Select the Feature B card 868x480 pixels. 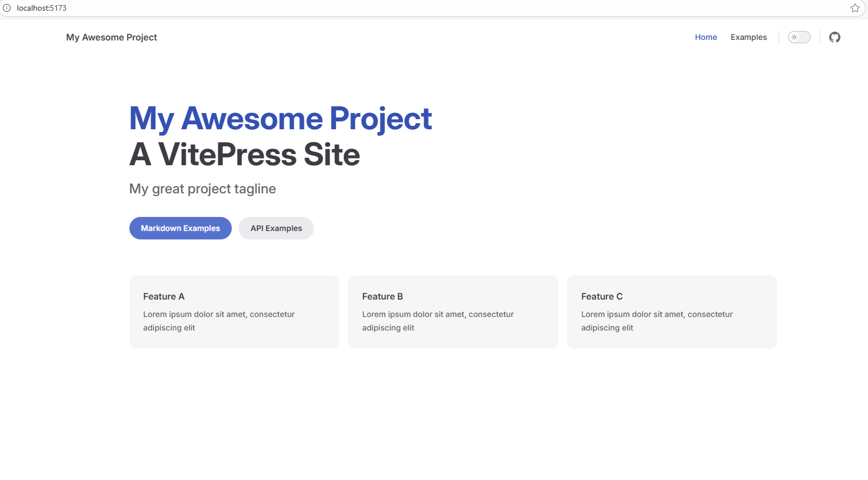[x=453, y=312]
